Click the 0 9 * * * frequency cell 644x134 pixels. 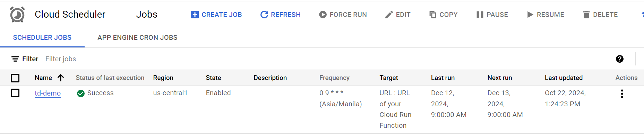click(341, 98)
